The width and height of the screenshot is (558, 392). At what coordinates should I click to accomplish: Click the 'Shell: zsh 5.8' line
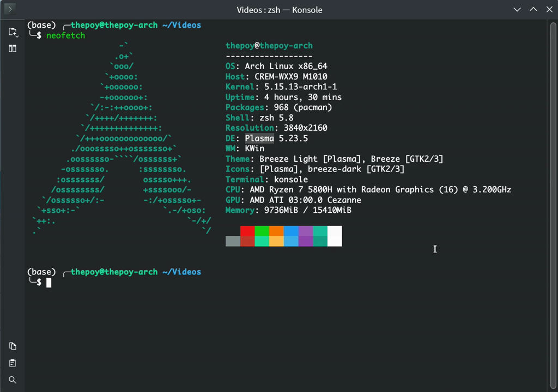point(259,118)
